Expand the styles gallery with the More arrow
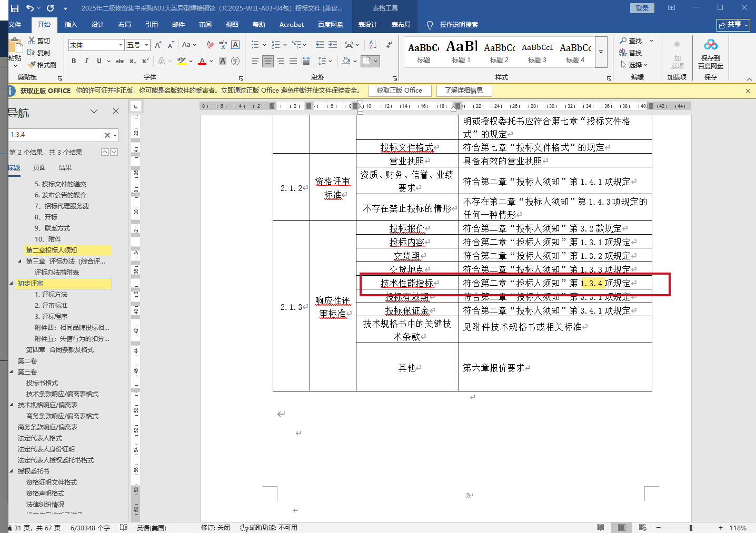This screenshot has width=756, height=533. pos(601,52)
